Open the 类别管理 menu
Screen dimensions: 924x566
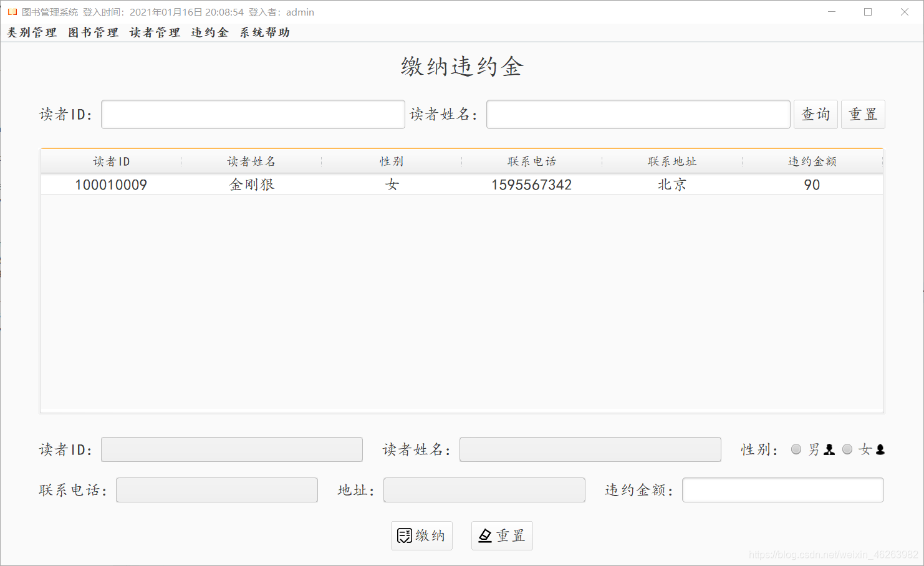pos(32,32)
